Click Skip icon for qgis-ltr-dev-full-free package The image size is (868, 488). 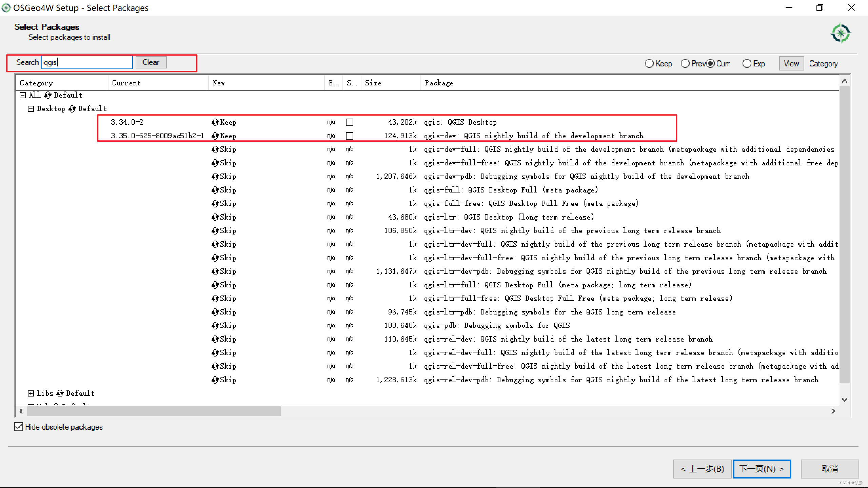(215, 258)
